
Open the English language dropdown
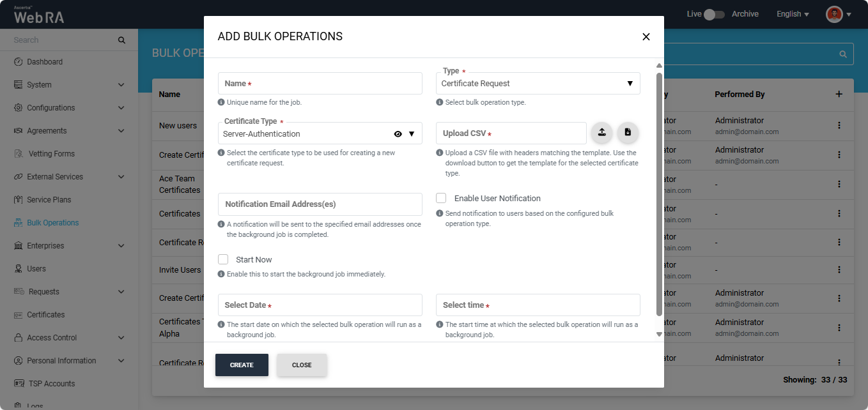tap(793, 14)
